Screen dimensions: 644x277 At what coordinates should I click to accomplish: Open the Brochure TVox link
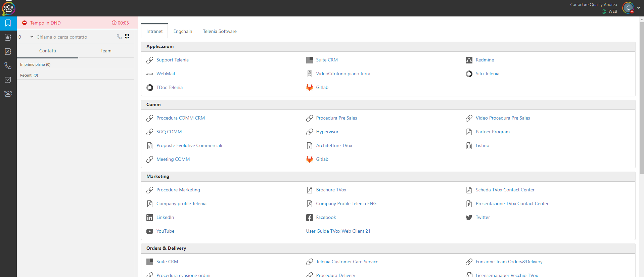331,190
